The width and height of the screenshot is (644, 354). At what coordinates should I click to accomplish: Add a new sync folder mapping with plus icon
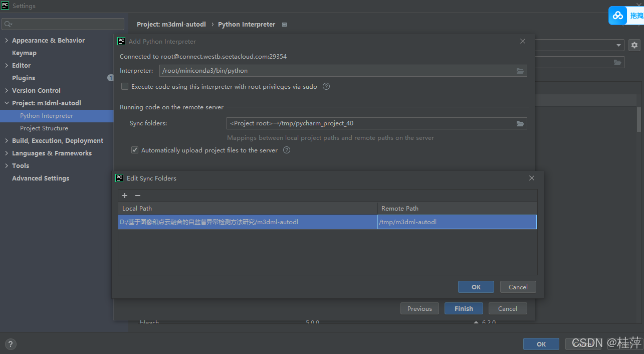tap(124, 196)
